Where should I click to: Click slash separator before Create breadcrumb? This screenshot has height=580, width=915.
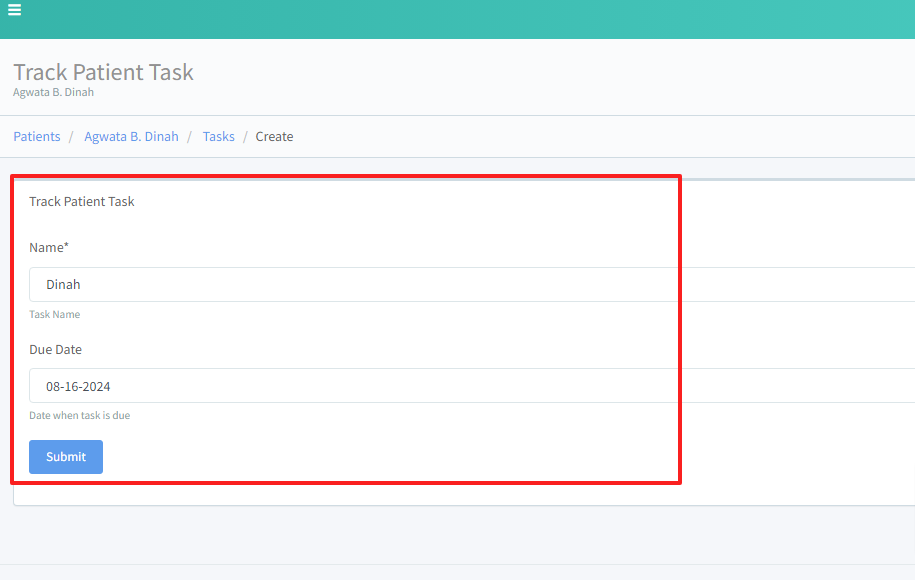click(x=245, y=137)
